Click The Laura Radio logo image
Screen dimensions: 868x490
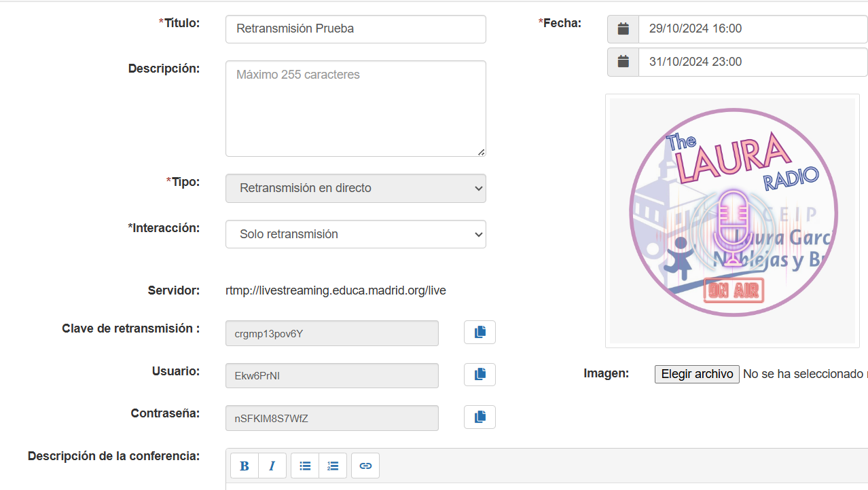[x=732, y=221]
